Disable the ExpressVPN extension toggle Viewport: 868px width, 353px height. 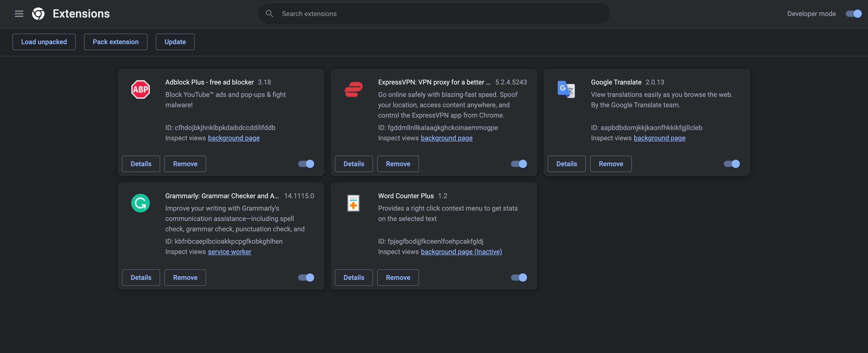coord(519,164)
